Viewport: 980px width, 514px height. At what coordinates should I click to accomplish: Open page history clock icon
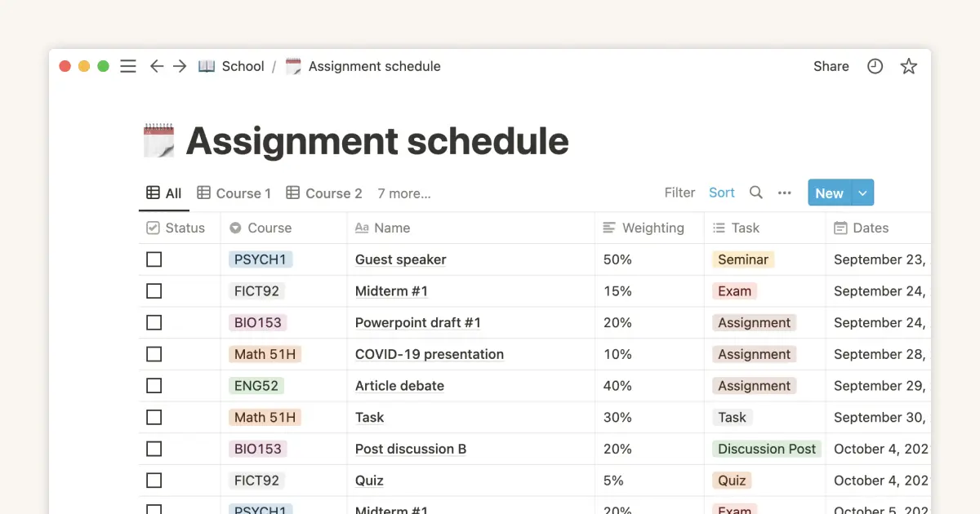click(875, 67)
